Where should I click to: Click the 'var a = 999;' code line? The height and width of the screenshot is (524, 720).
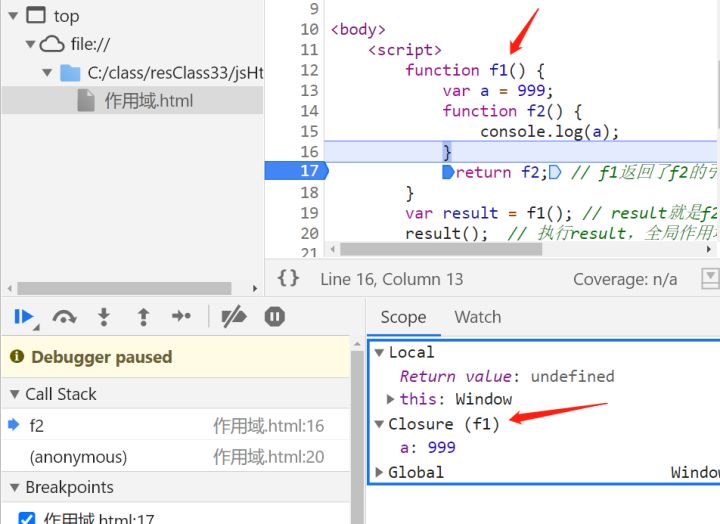coord(497,90)
